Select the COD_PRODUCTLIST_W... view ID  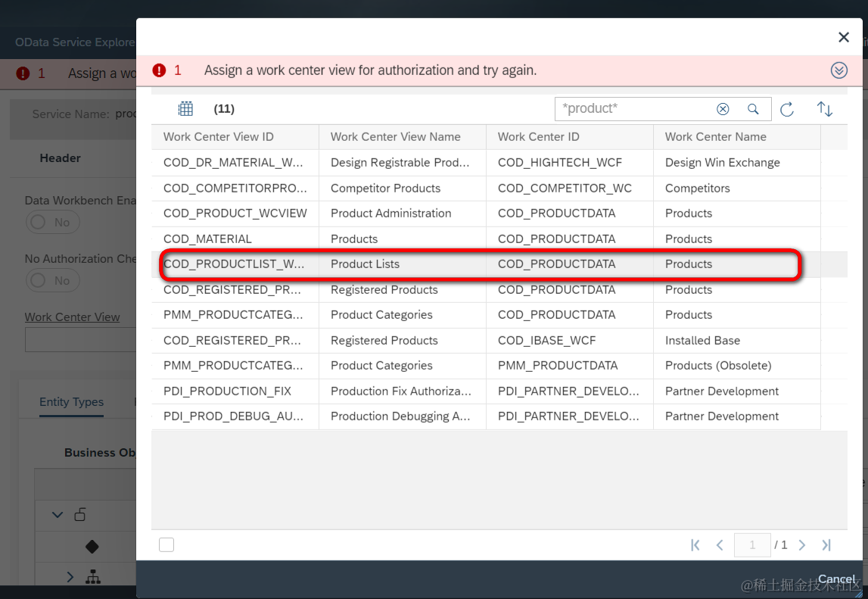click(234, 264)
